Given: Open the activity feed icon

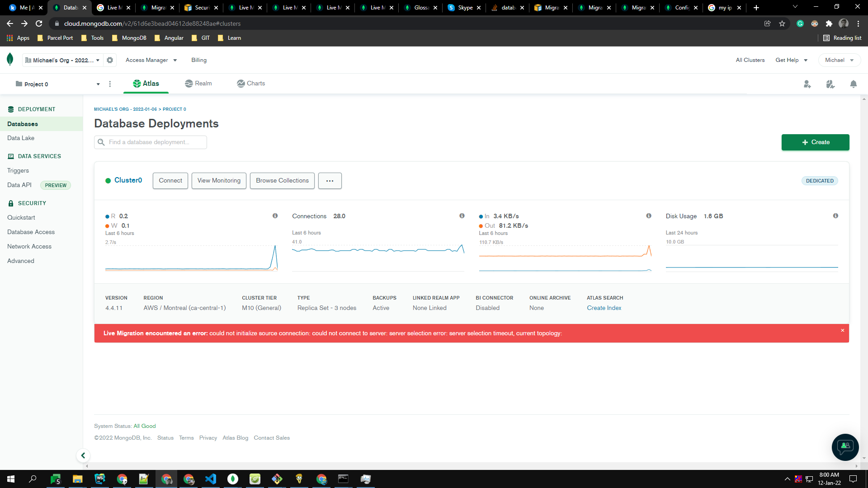Looking at the screenshot, I should click(830, 84).
